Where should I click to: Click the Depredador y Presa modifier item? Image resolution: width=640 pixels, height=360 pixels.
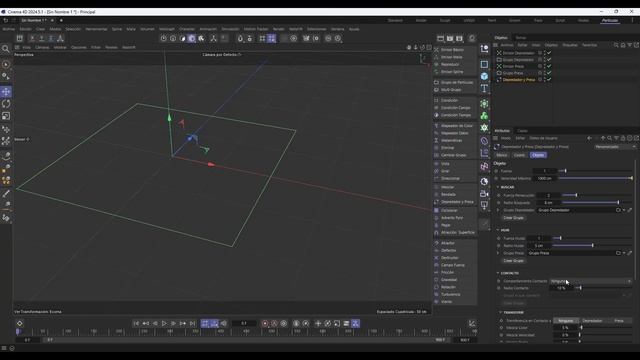[x=457, y=202]
